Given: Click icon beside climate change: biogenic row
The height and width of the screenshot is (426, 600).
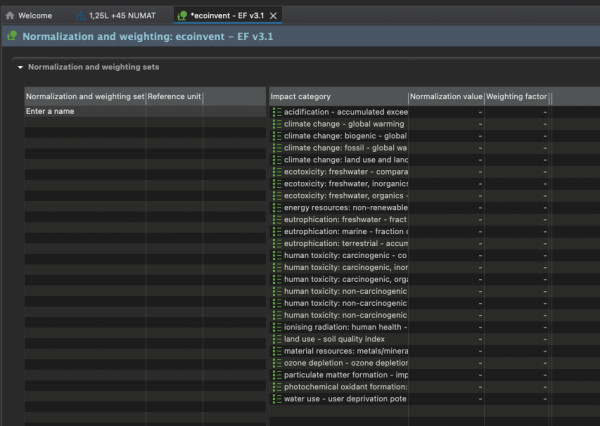Looking at the screenshot, I should [277, 136].
